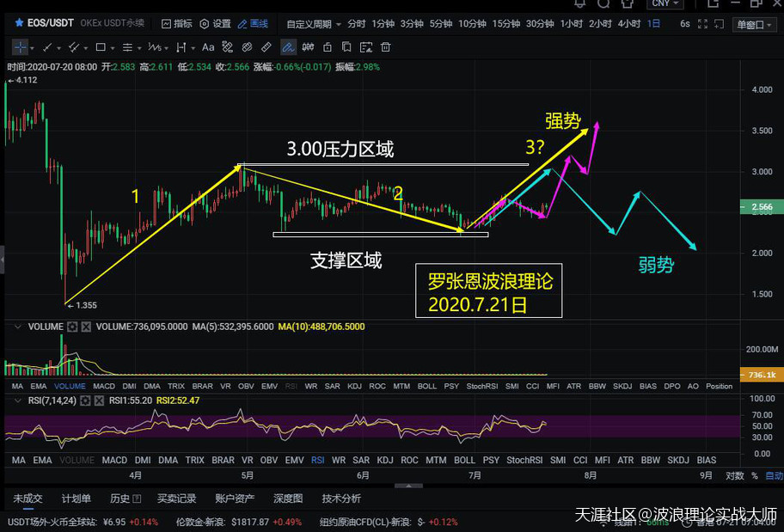Select the trend line drawing tool
Screen dimensions: 784x532
[x=47, y=47]
